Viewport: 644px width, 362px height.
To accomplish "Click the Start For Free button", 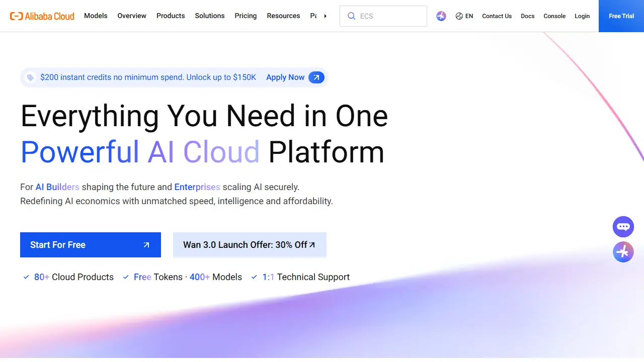I will (x=91, y=245).
